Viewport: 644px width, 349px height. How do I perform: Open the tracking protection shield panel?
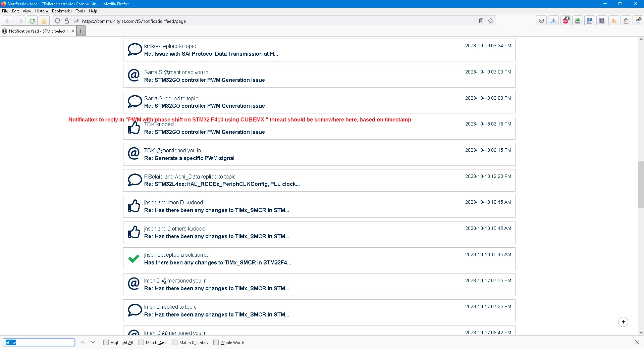[x=57, y=21]
